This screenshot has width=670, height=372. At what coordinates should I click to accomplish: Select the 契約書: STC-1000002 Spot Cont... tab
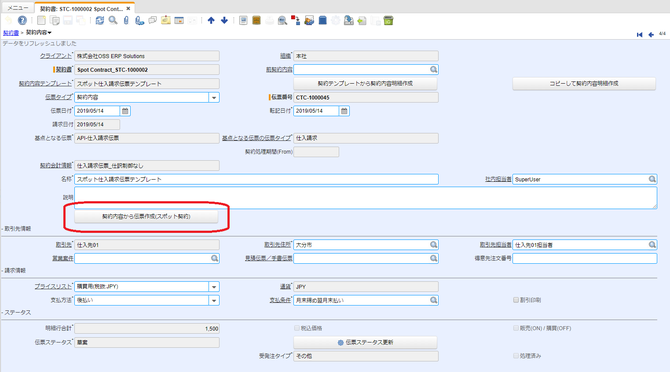click(x=80, y=9)
